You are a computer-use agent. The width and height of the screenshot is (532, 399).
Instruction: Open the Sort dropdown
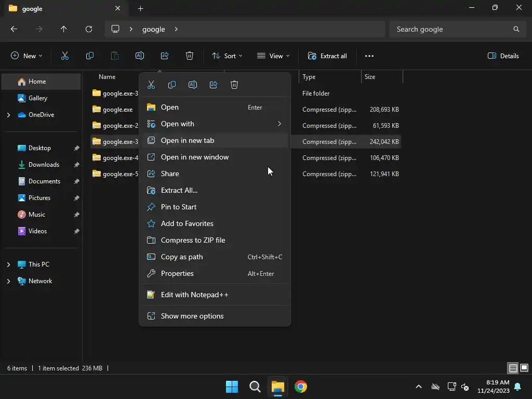(227, 56)
